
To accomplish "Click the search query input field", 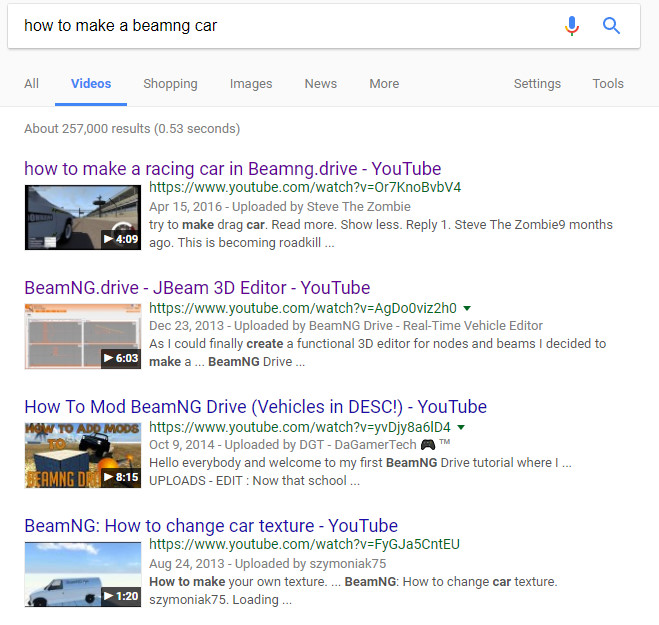I will [280, 26].
